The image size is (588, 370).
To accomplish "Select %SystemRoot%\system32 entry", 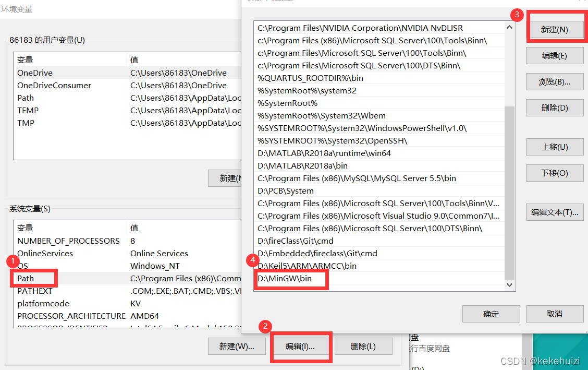I will click(379, 90).
